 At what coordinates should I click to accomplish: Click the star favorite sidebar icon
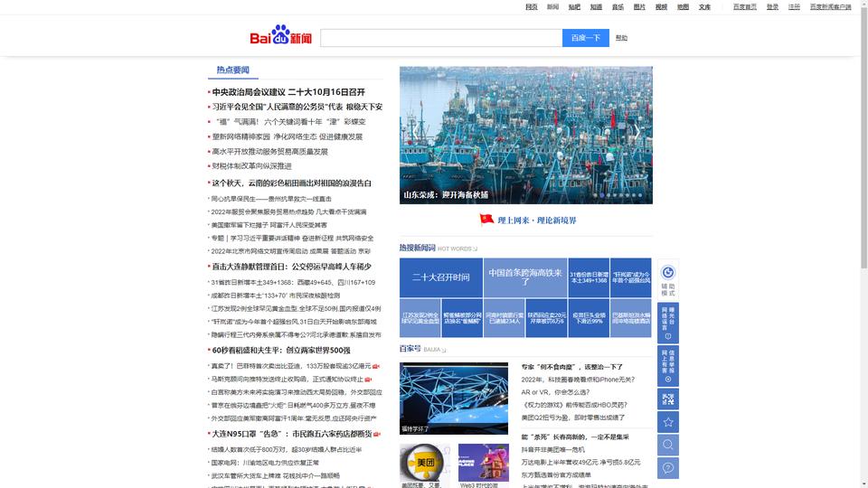[x=668, y=422]
